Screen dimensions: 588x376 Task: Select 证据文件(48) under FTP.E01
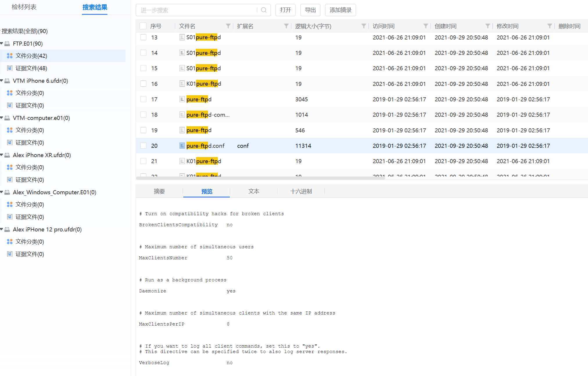31,68
